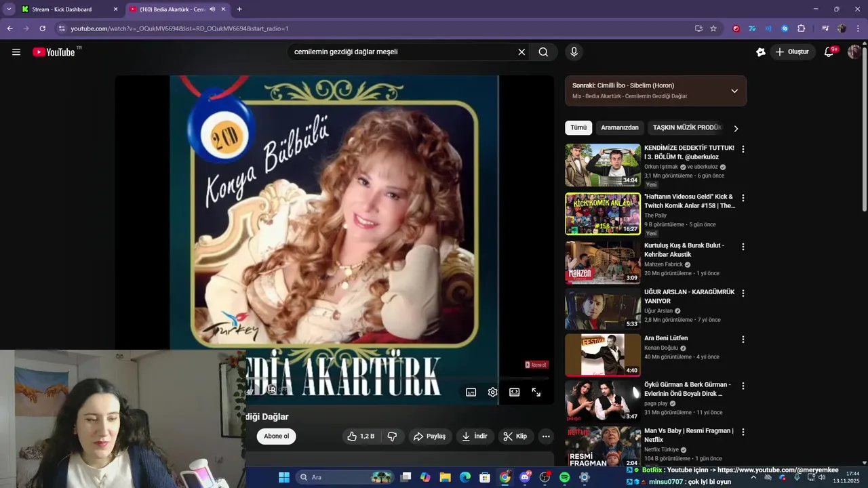Open Discord from the taskbar
868x488 pixels.
coord(525,477)
